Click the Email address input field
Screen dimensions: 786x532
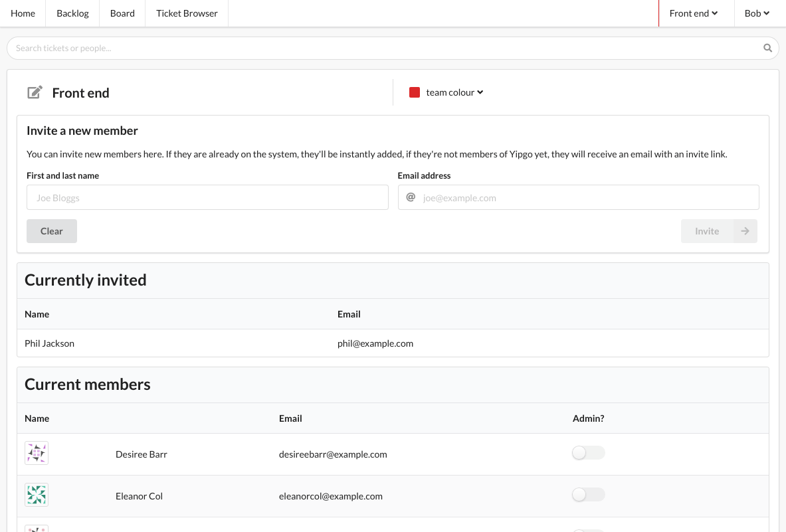579,197
